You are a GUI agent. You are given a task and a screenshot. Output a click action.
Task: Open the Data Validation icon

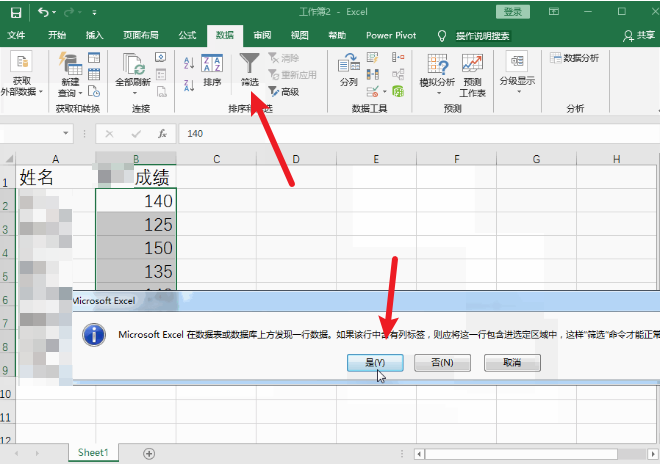372,91
